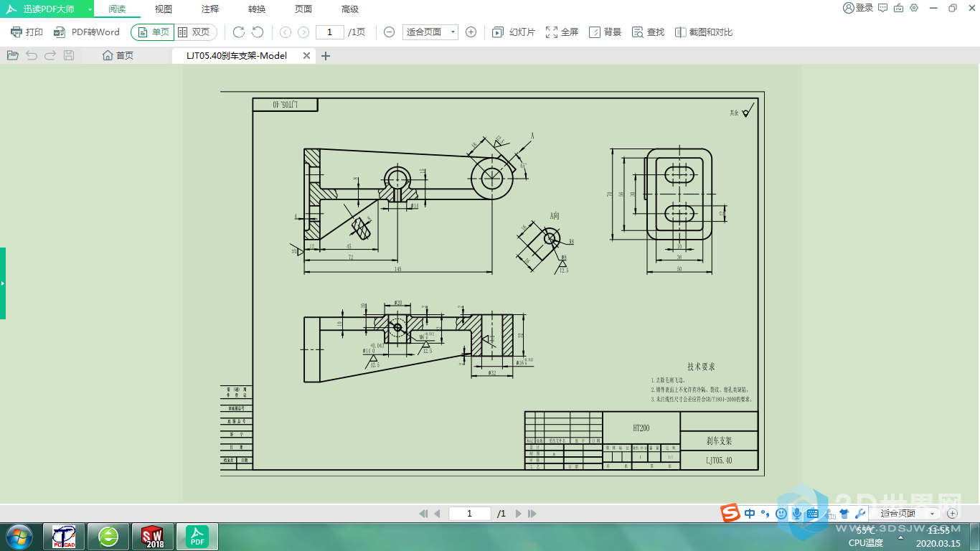
Task: Enter 全屏 full screen mode
Action: coord(562,32)
